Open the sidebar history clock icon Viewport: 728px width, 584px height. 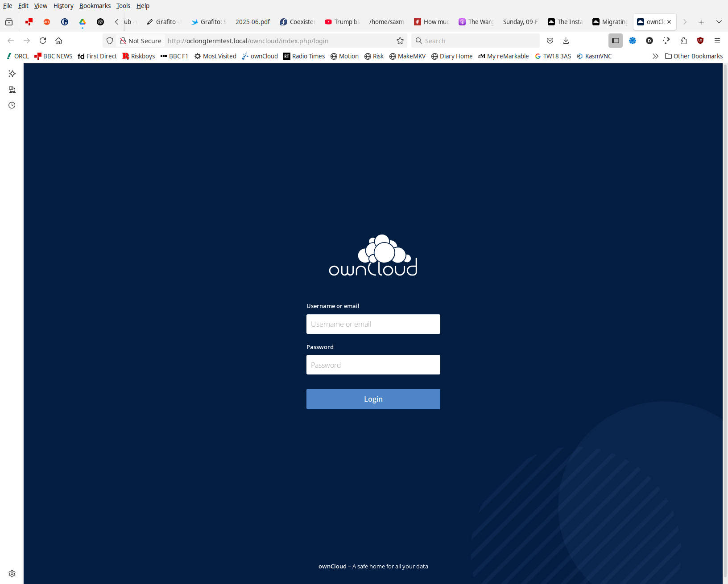12,105
